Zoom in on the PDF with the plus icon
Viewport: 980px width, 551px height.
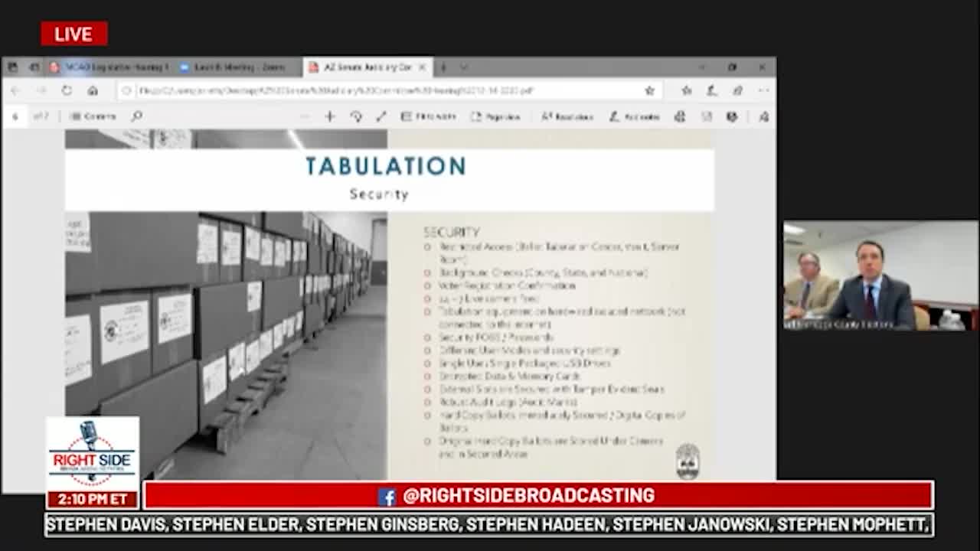tap(330, 116)
